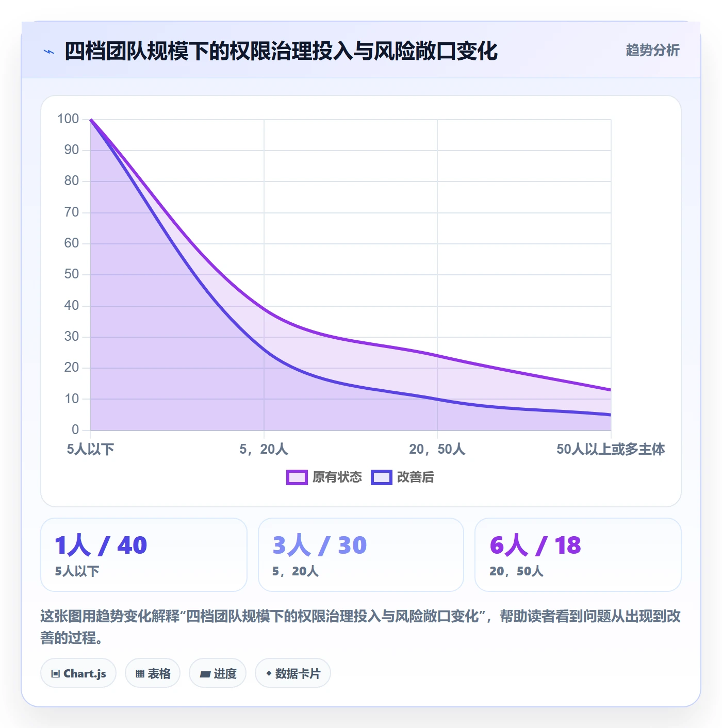Image resolution: width=722 pixels, height=728 pixels.
Task: Click the grid icon in 表格 chip
Action: click(140, 673)
